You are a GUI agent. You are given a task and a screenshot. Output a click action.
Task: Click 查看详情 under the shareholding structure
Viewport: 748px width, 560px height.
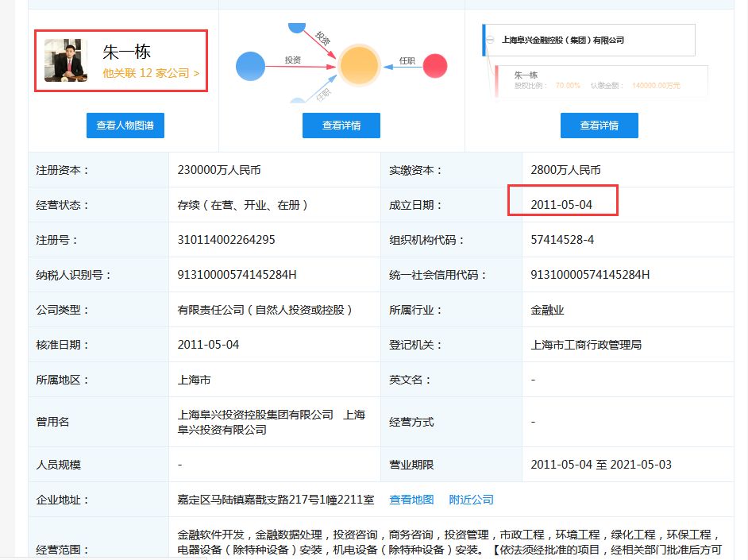click(600, 126)
